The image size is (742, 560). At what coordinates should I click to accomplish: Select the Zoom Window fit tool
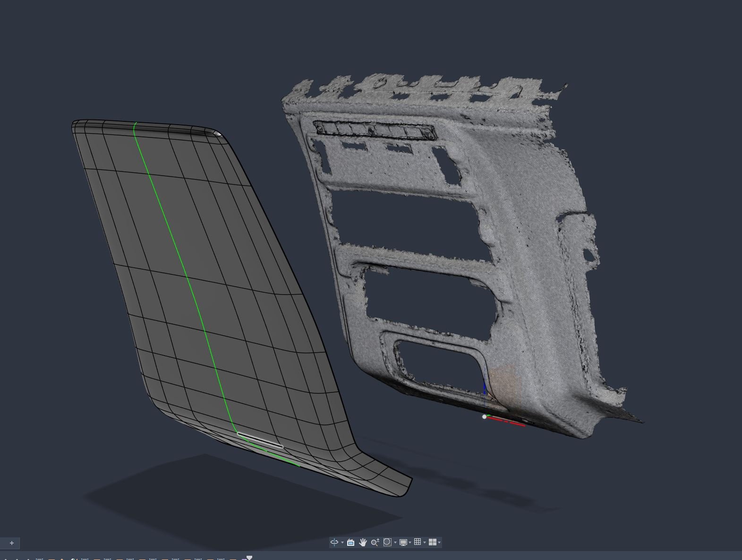pos(387,542)
